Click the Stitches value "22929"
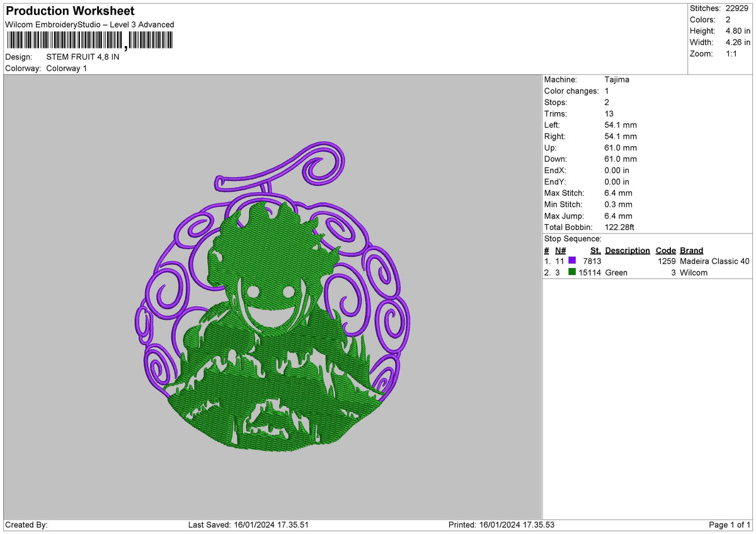This screenshot has width=756, height=534. pos(738,8)
